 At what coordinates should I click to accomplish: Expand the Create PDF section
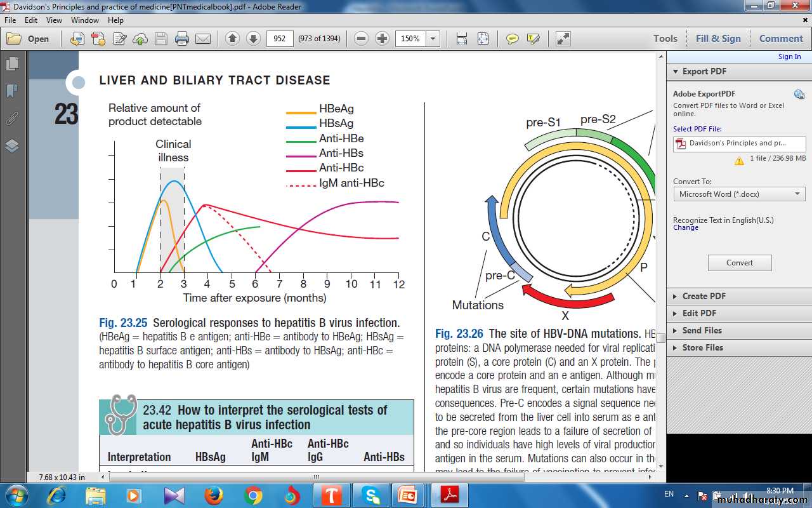pos(704,296)
